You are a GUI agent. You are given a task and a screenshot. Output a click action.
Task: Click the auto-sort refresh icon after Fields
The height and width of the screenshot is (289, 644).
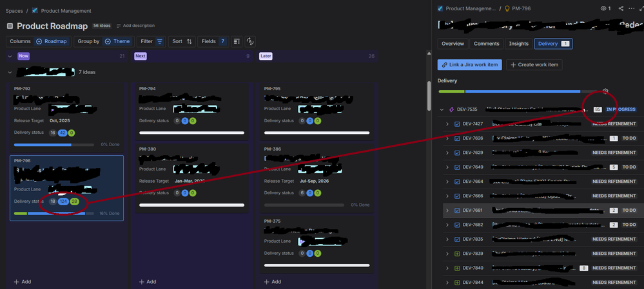coord(250,41)
